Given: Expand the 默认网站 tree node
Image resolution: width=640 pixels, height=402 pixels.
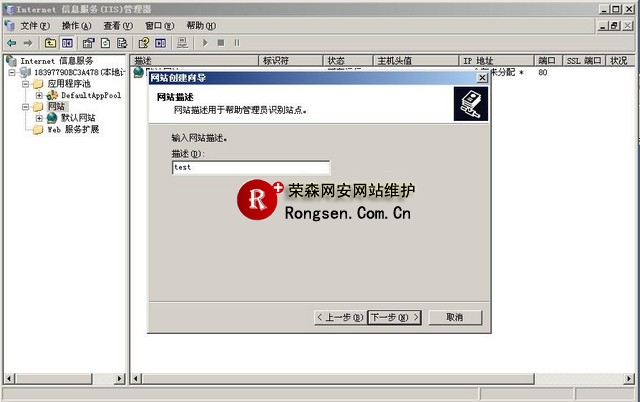Looking at the screenshot, I should click(x=39, y=118).
